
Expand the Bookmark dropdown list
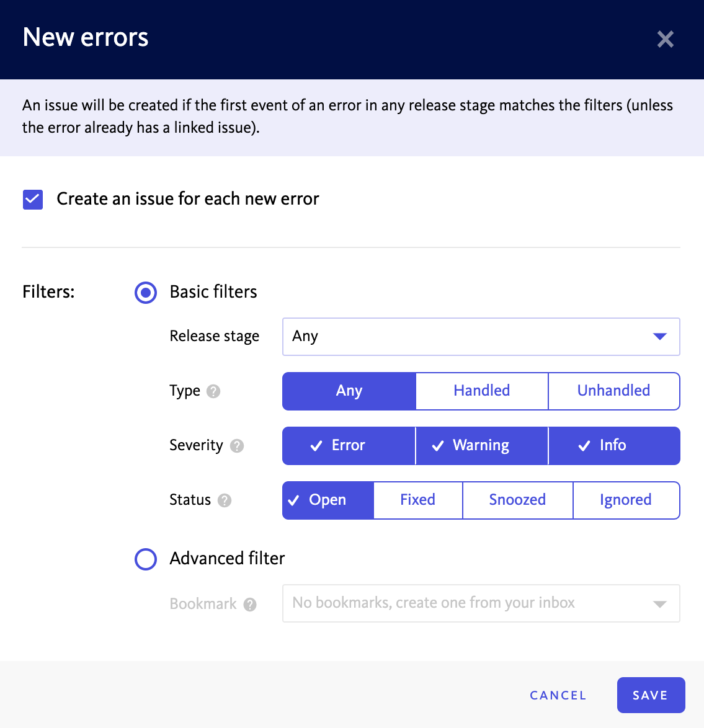tap(481, 603)
